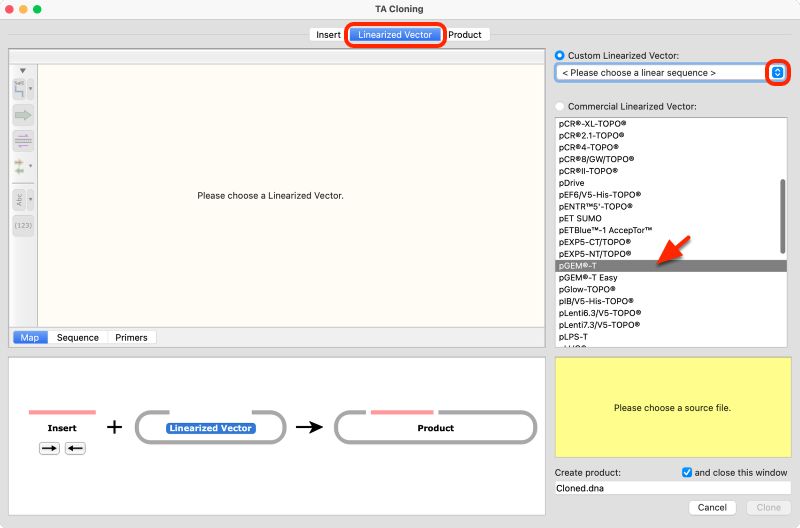
Task: Switch to Sequence view tab
Action: [78, 337]
